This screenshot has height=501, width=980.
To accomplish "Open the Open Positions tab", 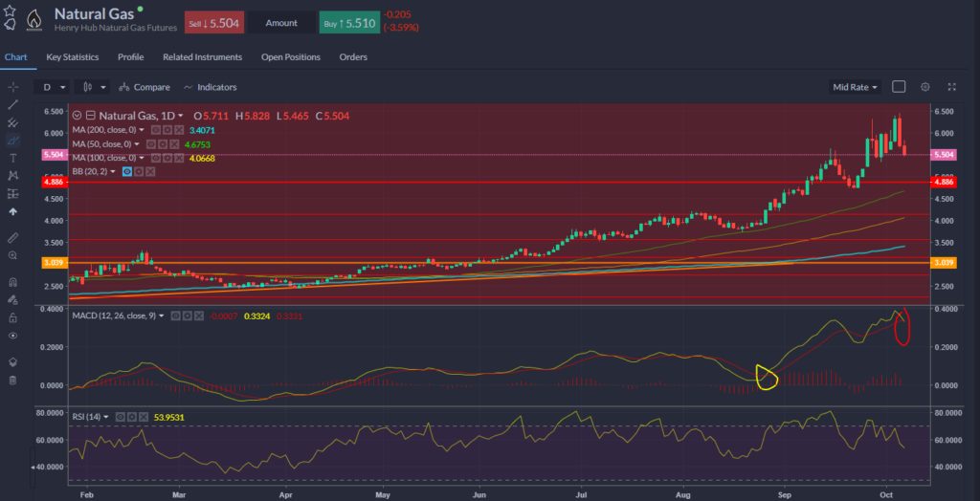I will coord(290,57).
